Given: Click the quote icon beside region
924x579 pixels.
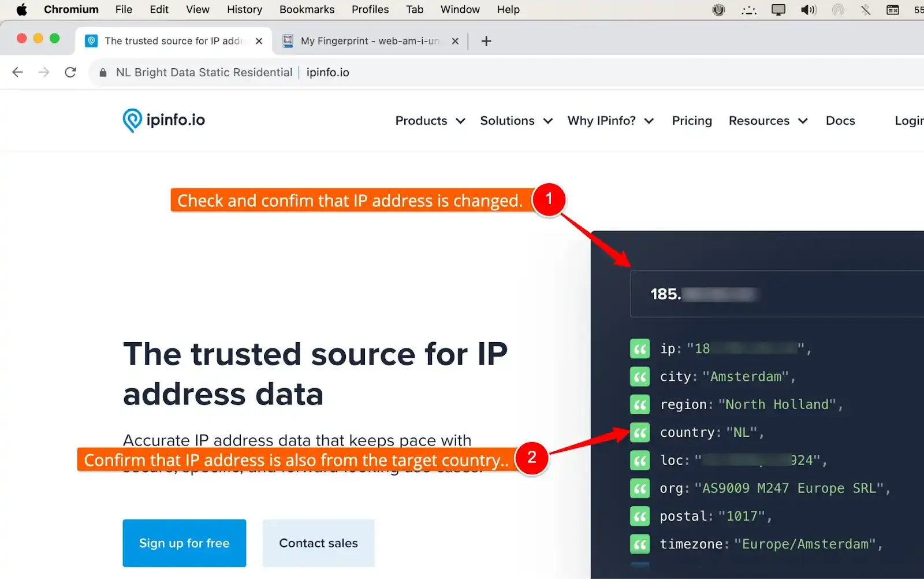Looking at the screenshot, I should click(x=640, y=404).
